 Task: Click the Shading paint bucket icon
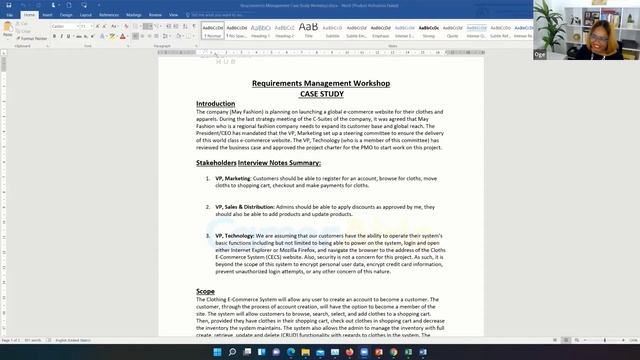click(x=178, y=36)
